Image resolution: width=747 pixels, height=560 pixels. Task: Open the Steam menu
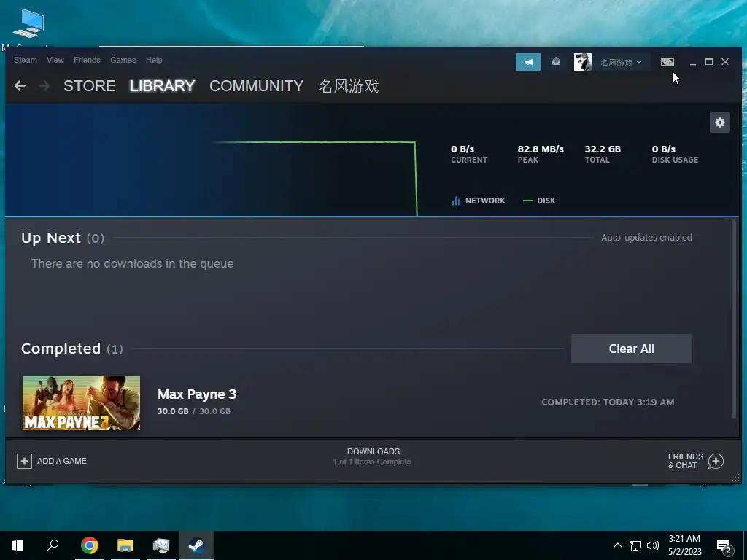(26, 60)
